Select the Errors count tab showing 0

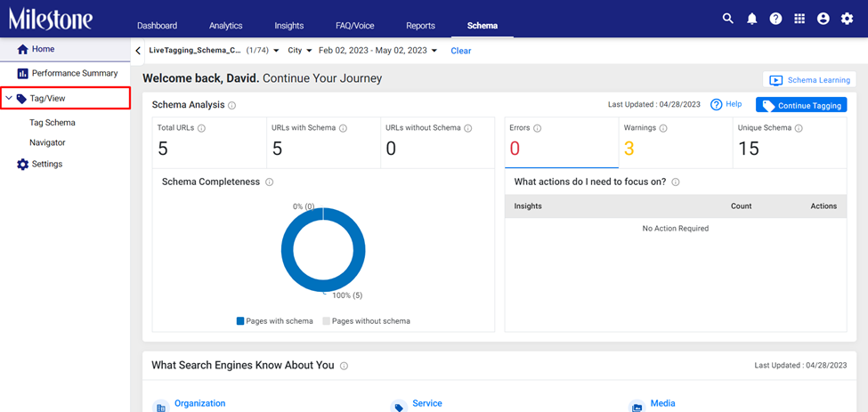(x=562, y=142)
